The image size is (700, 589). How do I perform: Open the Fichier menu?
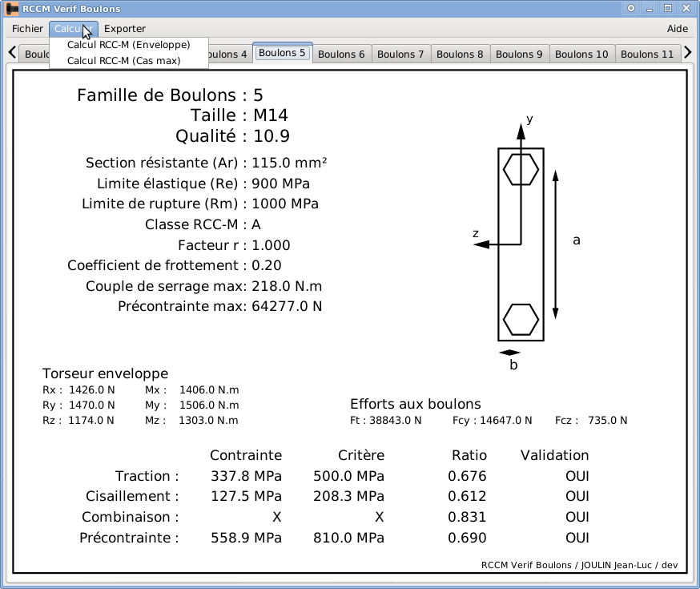click(27, 29)
